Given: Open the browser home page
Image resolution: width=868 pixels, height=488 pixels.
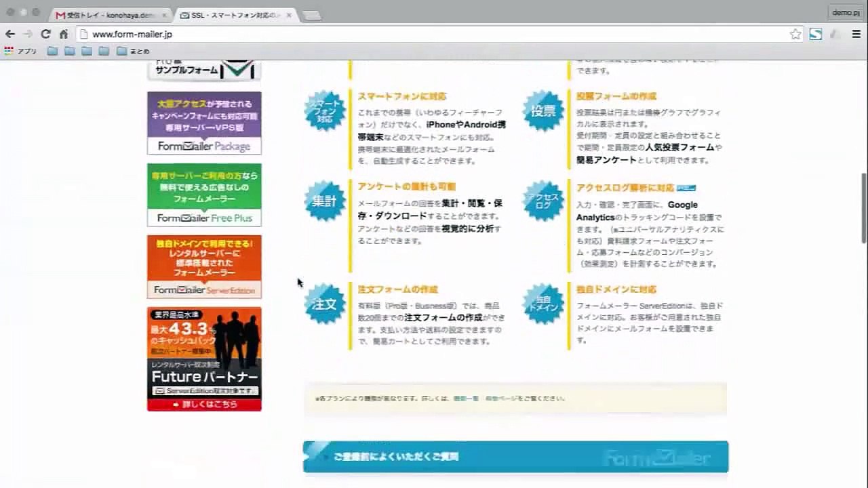Looking at the screenshot, I should [x=63, y=34].
